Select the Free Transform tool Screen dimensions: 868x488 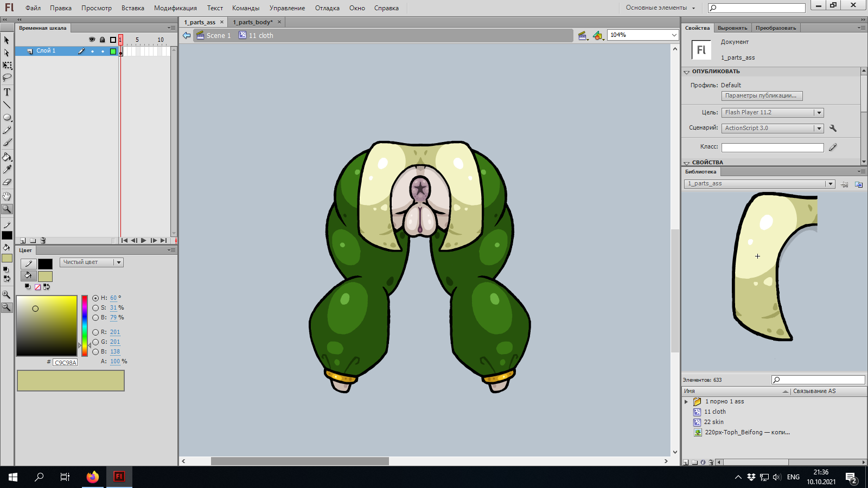tap(7, 65)
